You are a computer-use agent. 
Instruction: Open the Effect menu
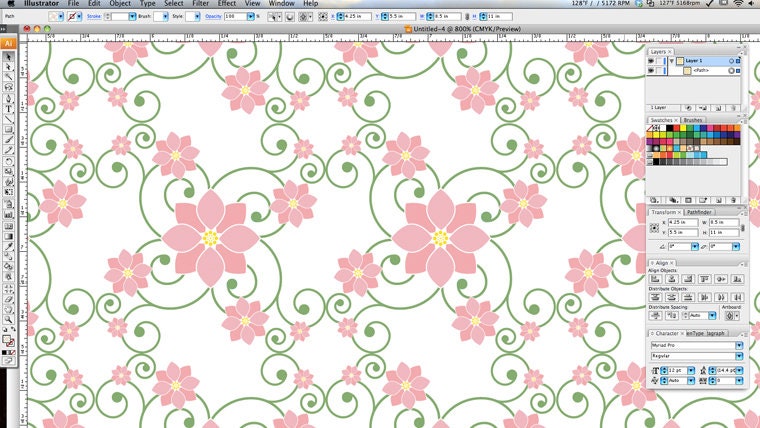(226, 3)
